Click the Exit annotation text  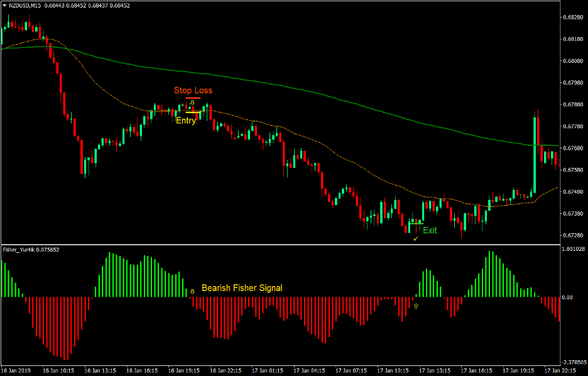click(x=430, y=230)
